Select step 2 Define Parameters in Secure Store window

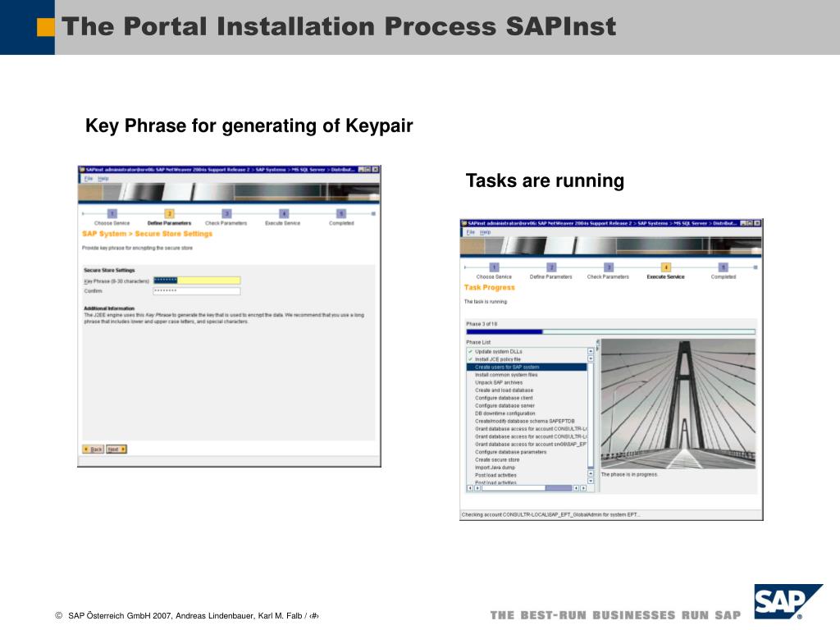tap(169, 213)
